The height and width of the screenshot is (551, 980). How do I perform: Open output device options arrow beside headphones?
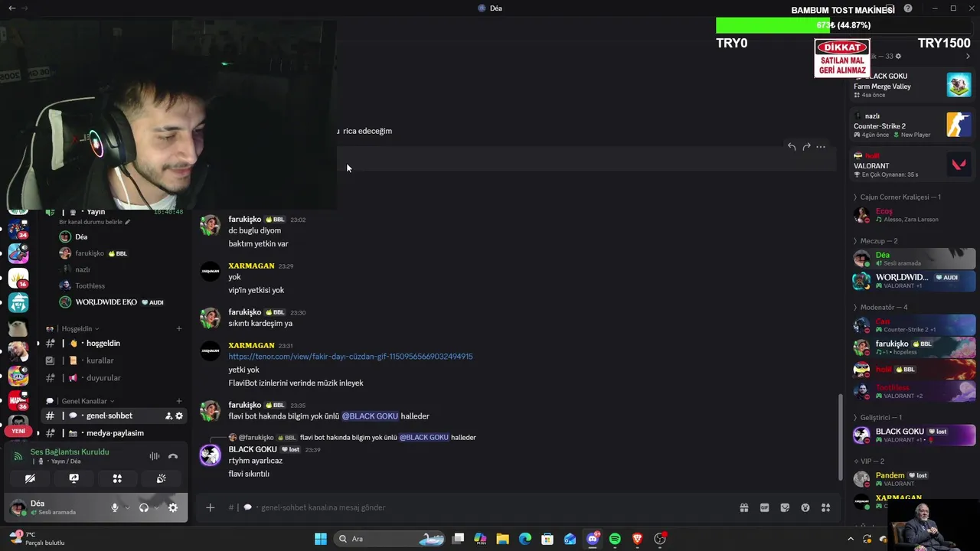[x=156, y=507]
